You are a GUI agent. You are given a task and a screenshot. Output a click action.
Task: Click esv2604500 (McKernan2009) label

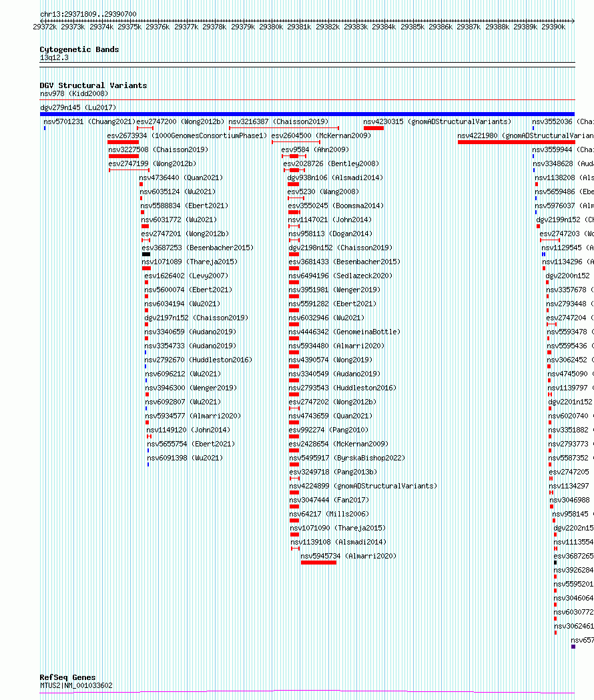[321, 135]
